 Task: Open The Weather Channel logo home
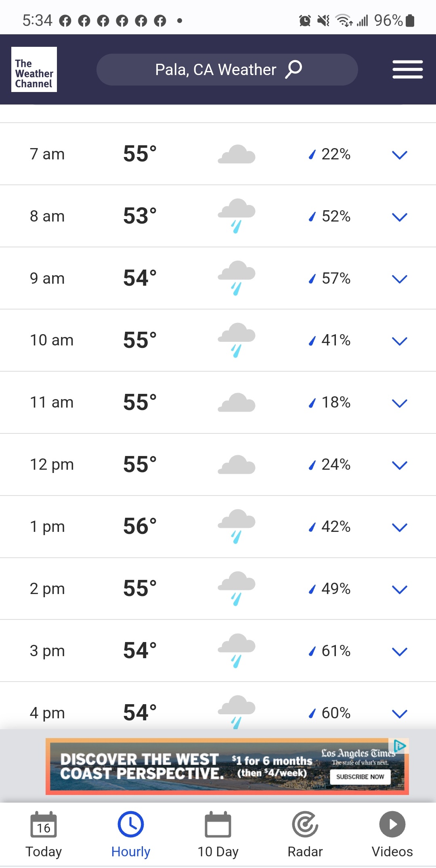(x=34, y=69)
